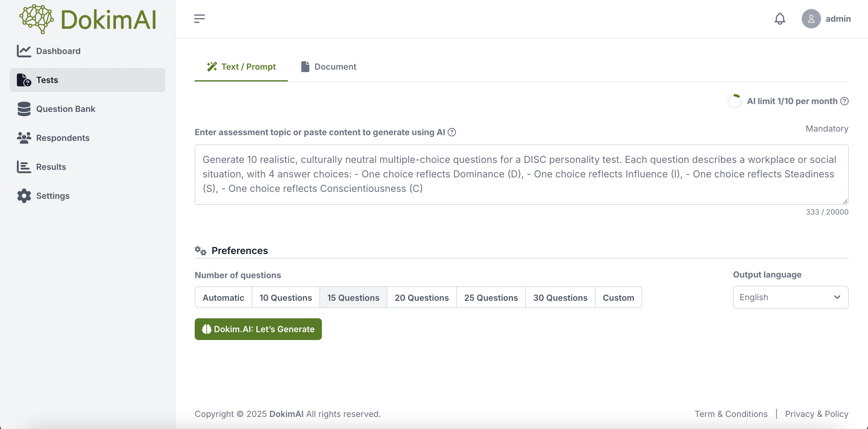
Task: Click help icon beside assessment topic label
Action: 451,132
